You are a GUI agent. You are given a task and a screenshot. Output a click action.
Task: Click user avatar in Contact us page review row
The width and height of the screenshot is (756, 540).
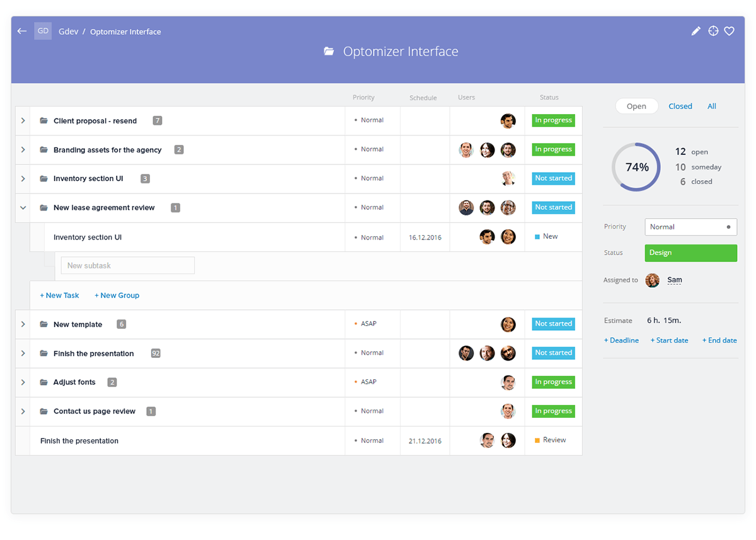point(508,411)
